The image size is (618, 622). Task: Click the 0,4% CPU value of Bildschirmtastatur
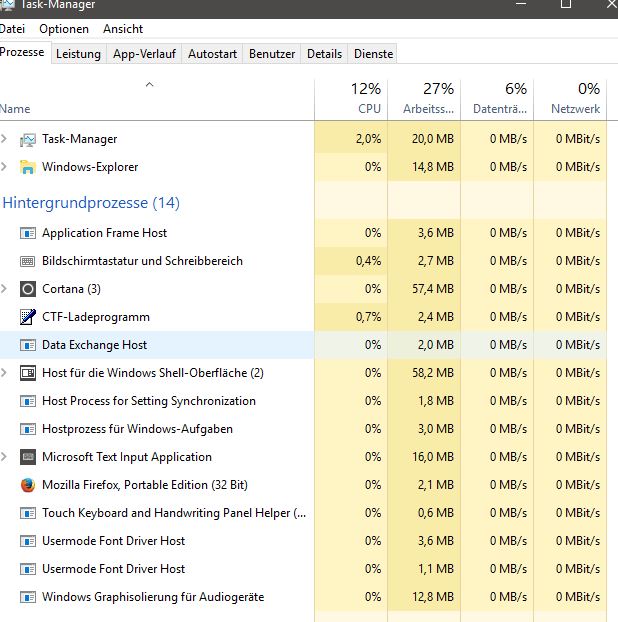click(368, 261)
